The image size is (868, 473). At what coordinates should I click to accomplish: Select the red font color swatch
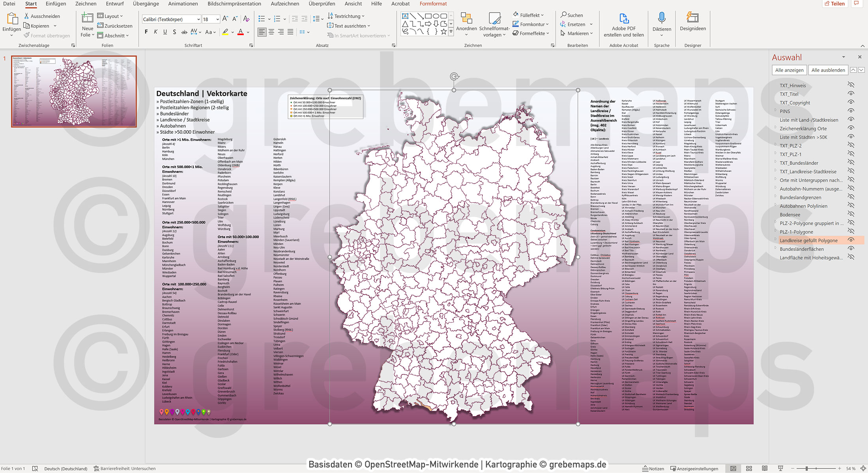tap(240, 32)
